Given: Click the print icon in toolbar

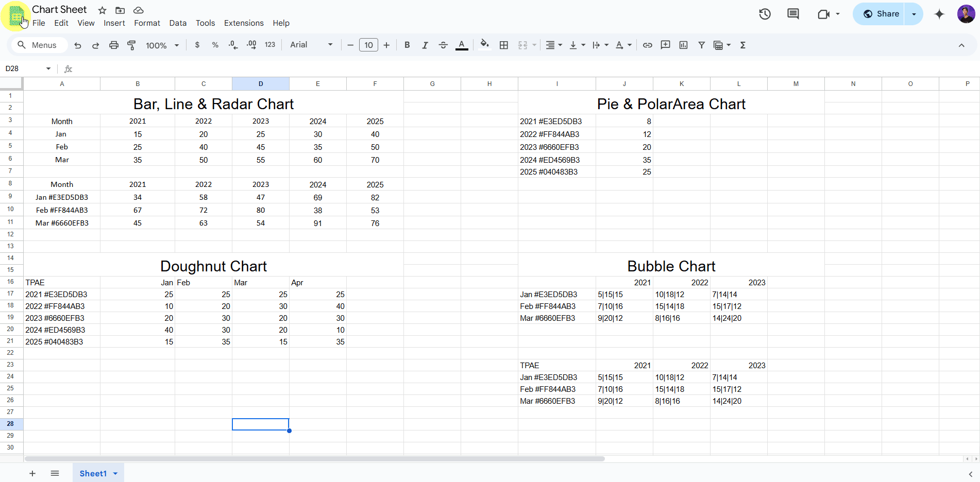Looking at the screenshot, I should [x=114, y=45].
